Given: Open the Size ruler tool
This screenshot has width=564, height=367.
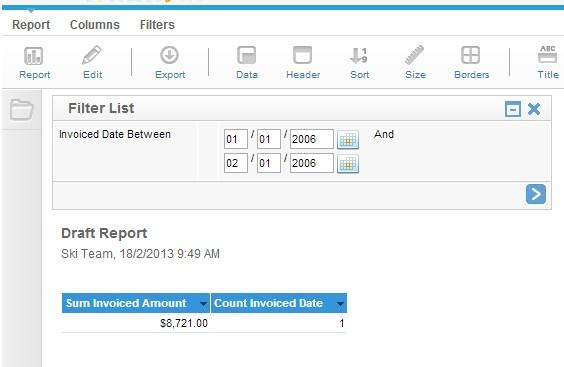Looking at the screenshot, I should tap(414, 55).
